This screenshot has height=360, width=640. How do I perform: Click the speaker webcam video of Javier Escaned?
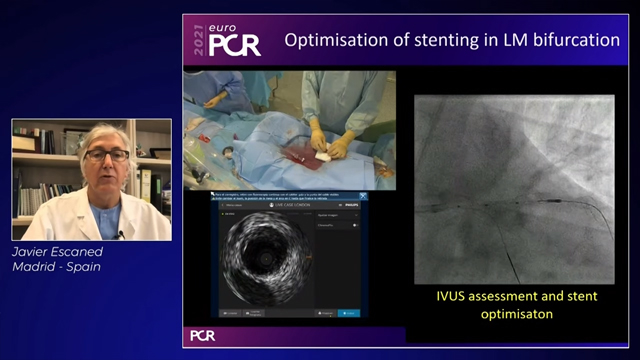coord(91,180)
